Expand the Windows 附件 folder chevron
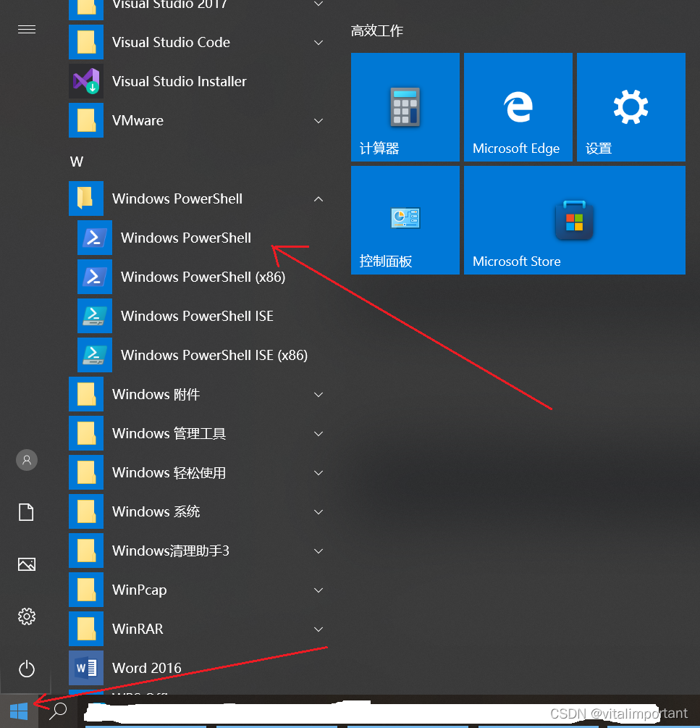The height and width of the screenshot is (728, 700). [319, 395]
